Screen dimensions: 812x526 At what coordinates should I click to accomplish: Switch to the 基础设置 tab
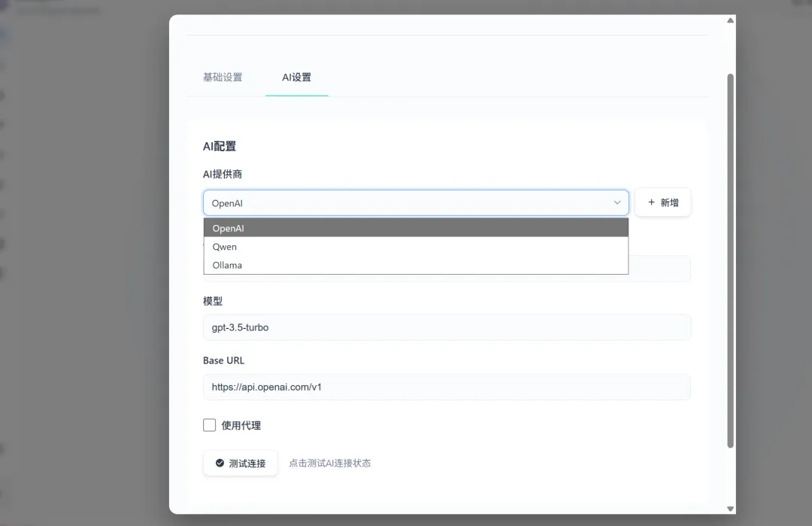(x=223, y=78)
